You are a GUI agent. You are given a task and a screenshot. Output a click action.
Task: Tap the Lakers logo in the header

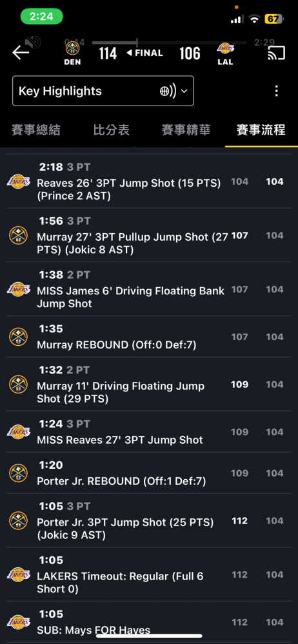point(226,48)
